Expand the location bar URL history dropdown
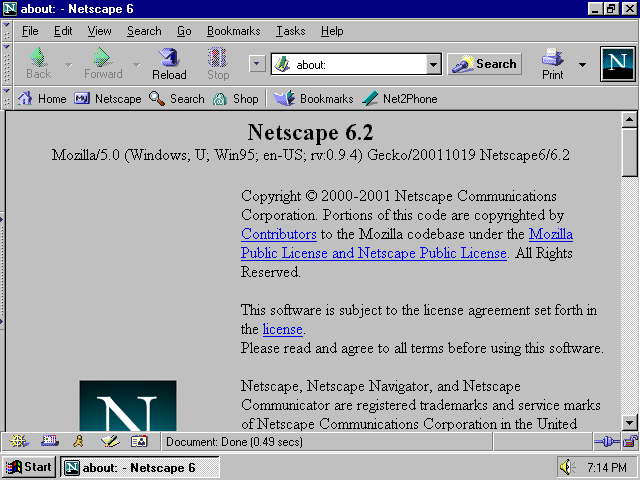 point(433,64)
